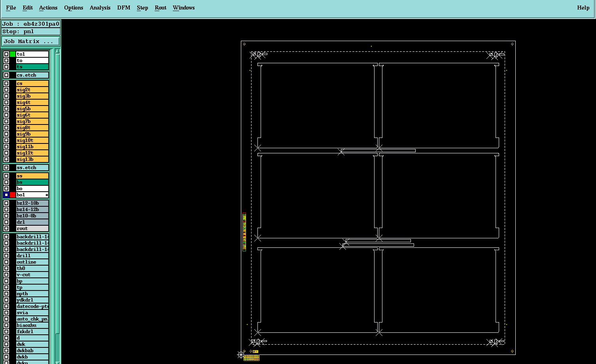The image size is (596, 364).
Task: Toggle the checkbox for layer sig5b
Action: click(x=6, y=109)
